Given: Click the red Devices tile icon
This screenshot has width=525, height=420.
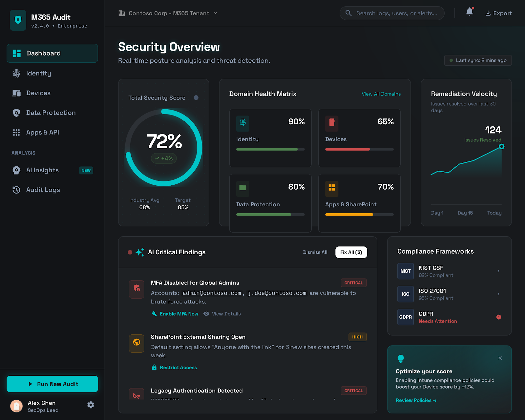Looking at the screenshot, I should point(332,123).
